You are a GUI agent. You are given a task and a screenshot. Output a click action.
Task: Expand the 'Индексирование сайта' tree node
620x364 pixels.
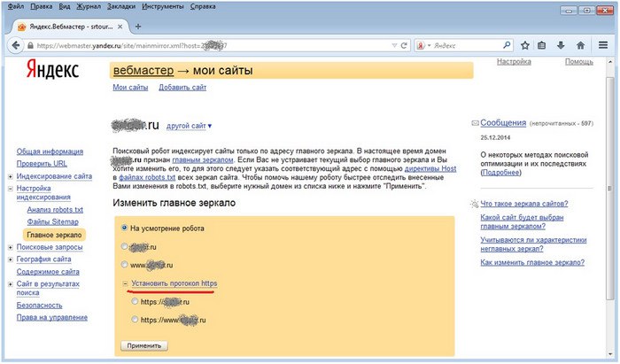11,176
